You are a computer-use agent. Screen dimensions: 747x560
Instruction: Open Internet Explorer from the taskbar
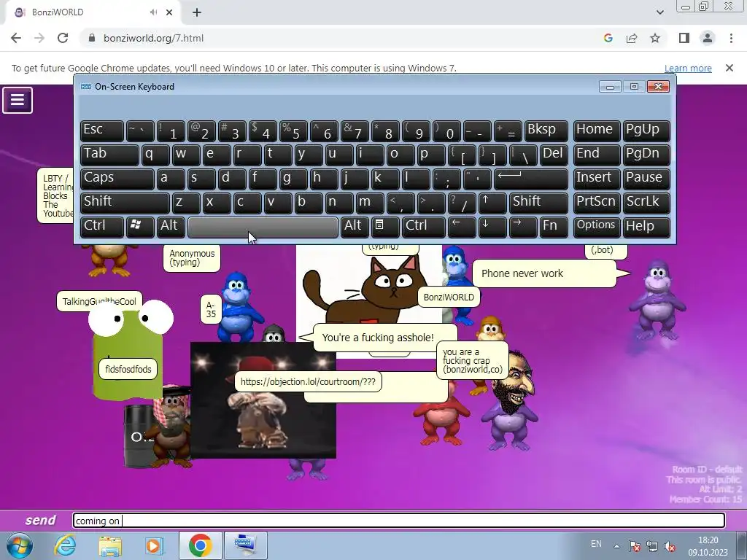coord(65,545)
